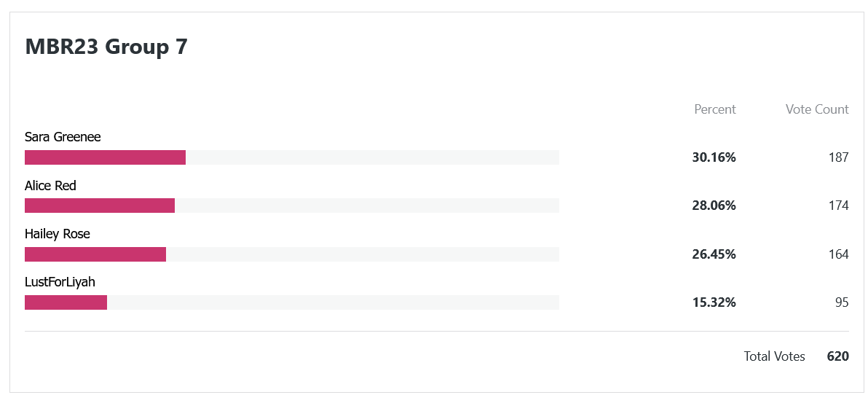
Task: Click the 28.06% percentage value
Action: point(714,206)
